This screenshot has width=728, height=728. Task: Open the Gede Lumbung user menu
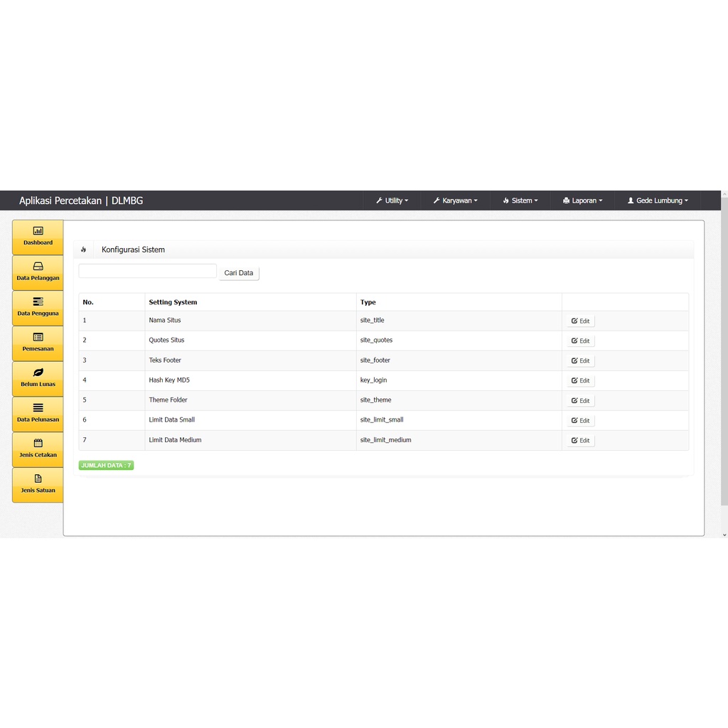658,200
